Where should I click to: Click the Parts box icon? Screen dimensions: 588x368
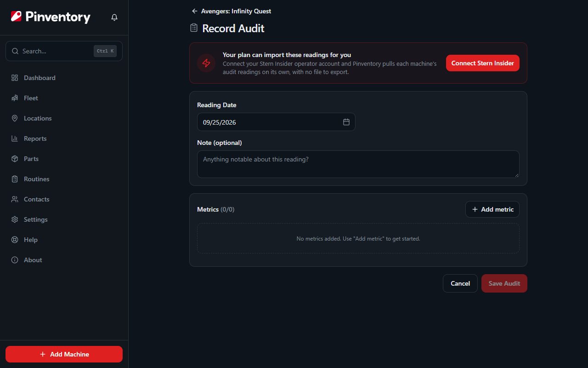15,159
